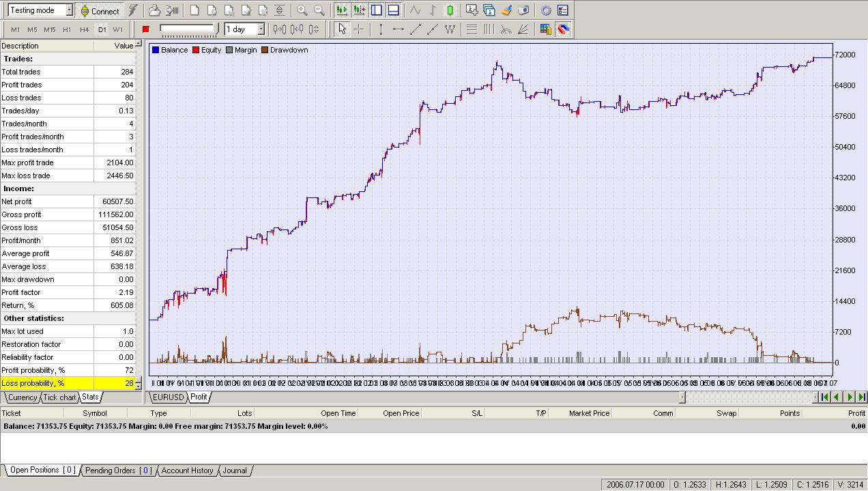This screenshot has height=491, width=868.
Task: Switch to green candlestick chart icon
Action: point(450,10)
